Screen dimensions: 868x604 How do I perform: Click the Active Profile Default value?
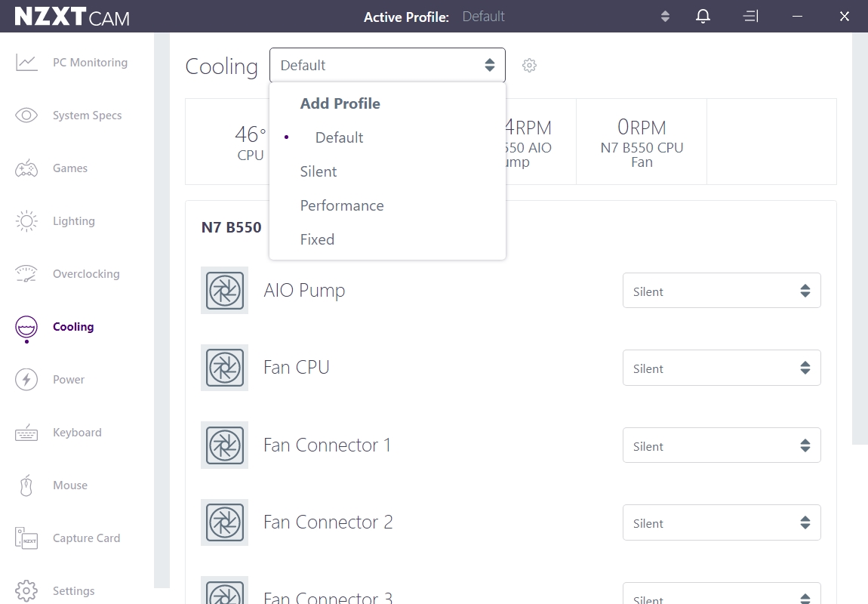coord(483,17)
